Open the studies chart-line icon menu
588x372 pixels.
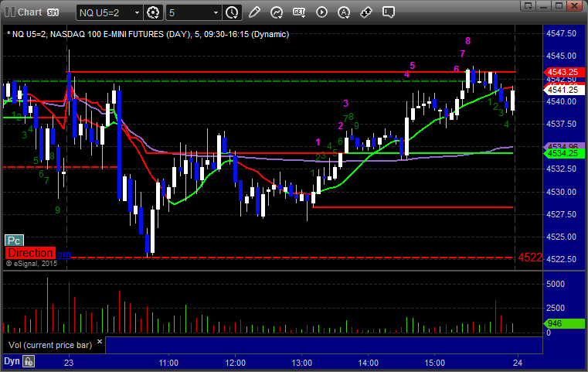(277, 13)
